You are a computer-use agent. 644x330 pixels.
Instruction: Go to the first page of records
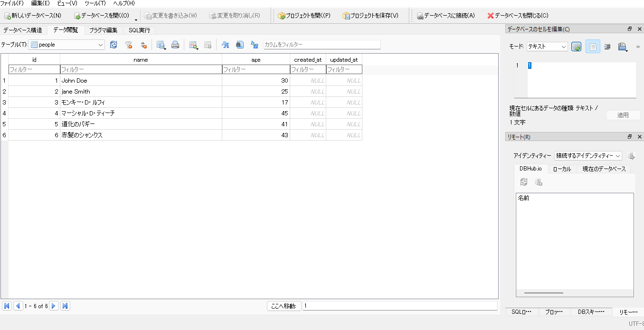(x=7, y=306)
